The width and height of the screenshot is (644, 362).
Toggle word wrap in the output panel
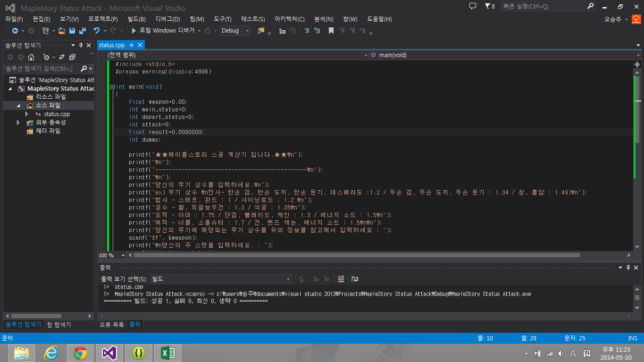pos(354,279)
